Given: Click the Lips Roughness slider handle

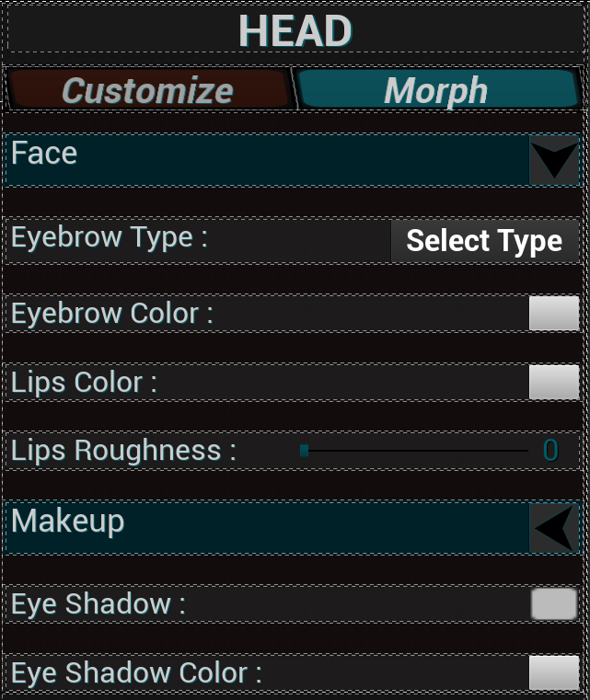Looking at the screenshot, I should pos(304,451).
